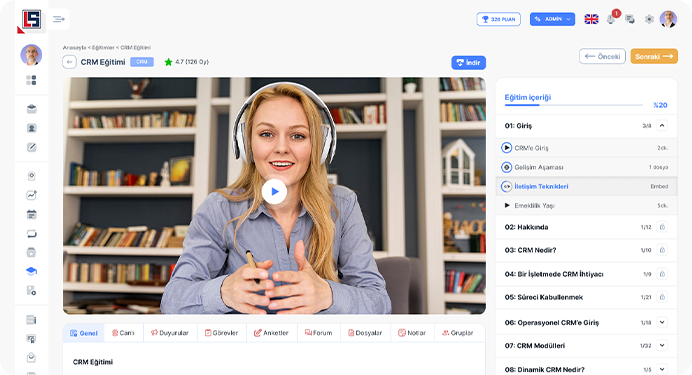The width and height of the screenshot is (692, 375).
Task: Click the İndir download button
Action: (468, 63)
